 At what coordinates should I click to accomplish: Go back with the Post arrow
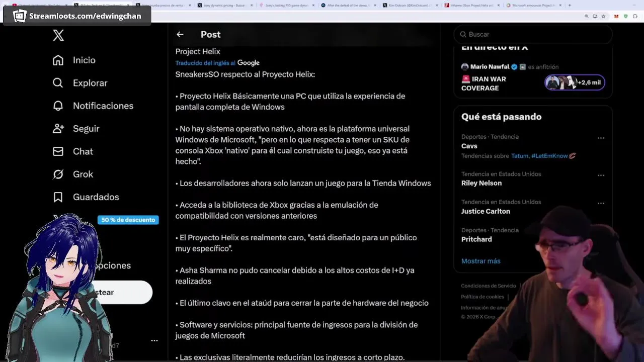tap(180, 34)
